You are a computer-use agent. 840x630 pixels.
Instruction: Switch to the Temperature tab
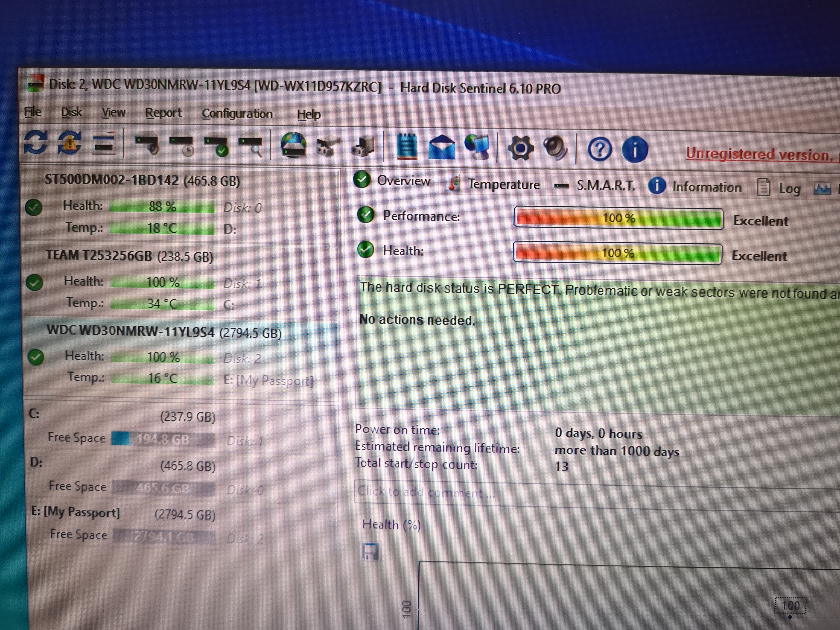[x=494, y=184]
